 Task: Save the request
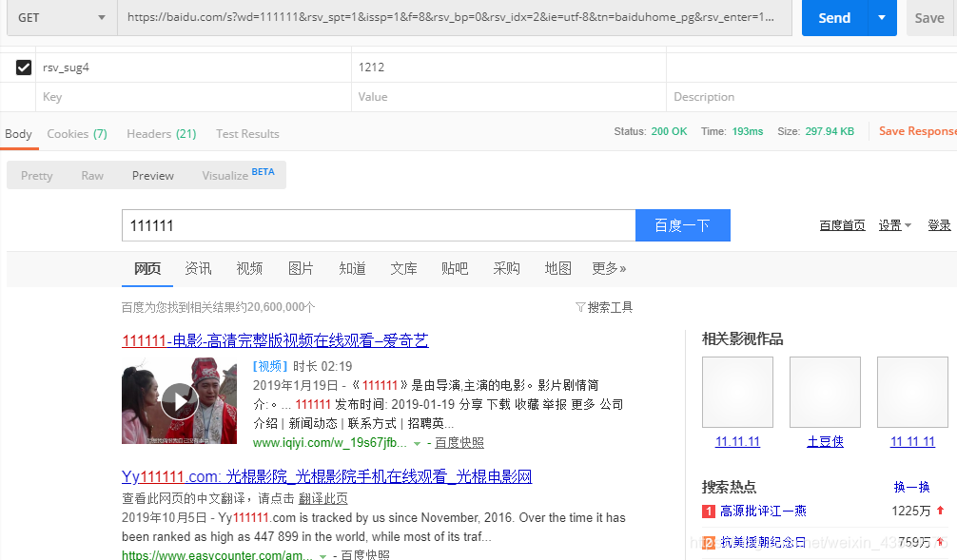(929, 18)
